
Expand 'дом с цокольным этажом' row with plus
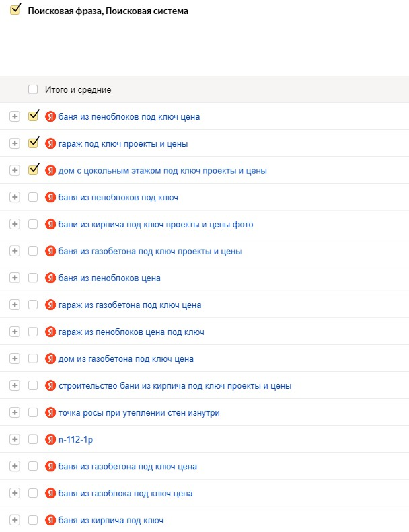pyautogui.click(x=15, y=170)
